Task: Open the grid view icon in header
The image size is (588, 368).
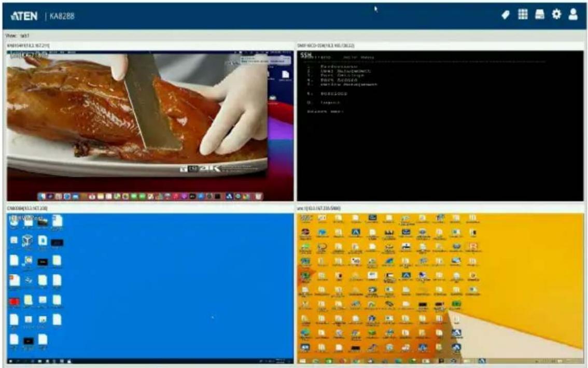Action: coord(523,15)
